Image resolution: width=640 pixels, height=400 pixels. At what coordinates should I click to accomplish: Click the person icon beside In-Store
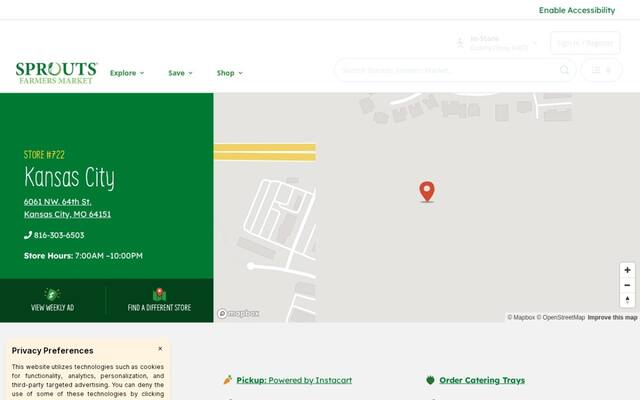pos(460,42)
